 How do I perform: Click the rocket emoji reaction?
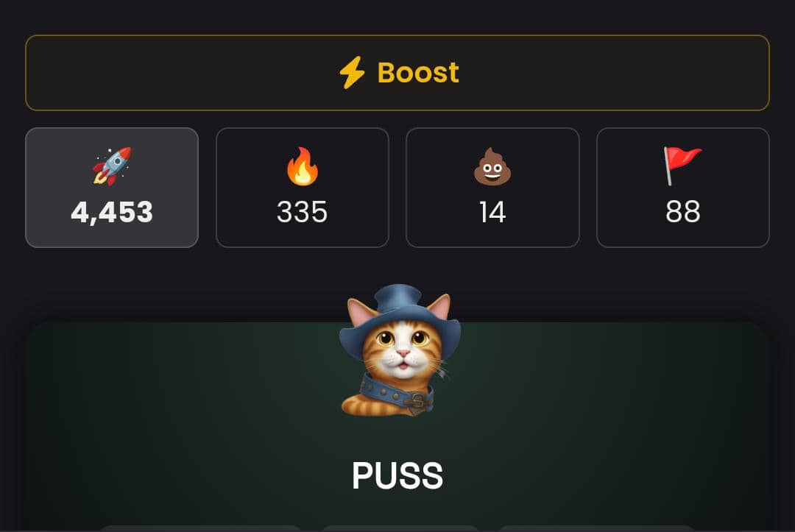click(112, 166)
